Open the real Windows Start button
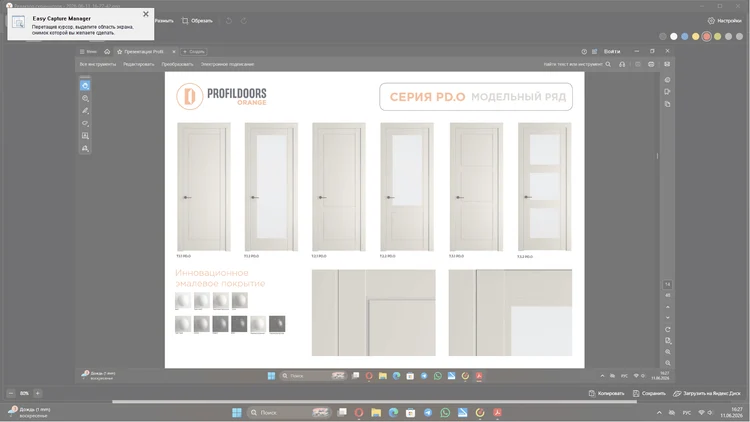Screen dimensions: 750x422 click(237, 412)
